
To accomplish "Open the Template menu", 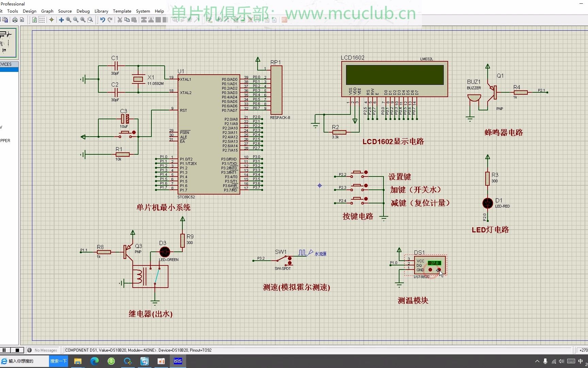I will 122,11.
